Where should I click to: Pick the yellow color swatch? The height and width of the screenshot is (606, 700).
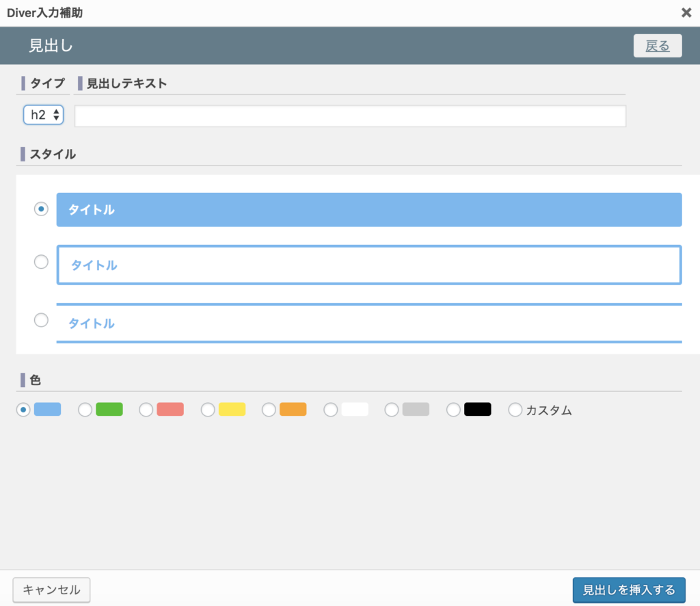click(232, 410)
